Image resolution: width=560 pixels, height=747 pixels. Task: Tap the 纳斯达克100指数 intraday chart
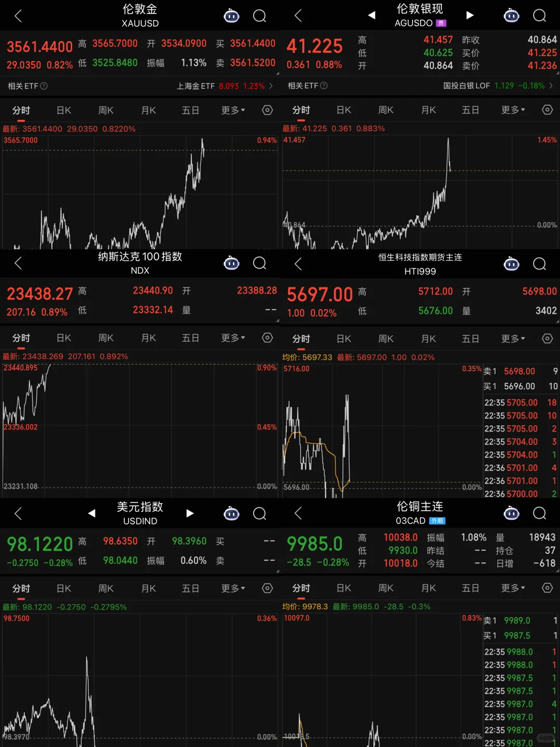pos(140,430)
